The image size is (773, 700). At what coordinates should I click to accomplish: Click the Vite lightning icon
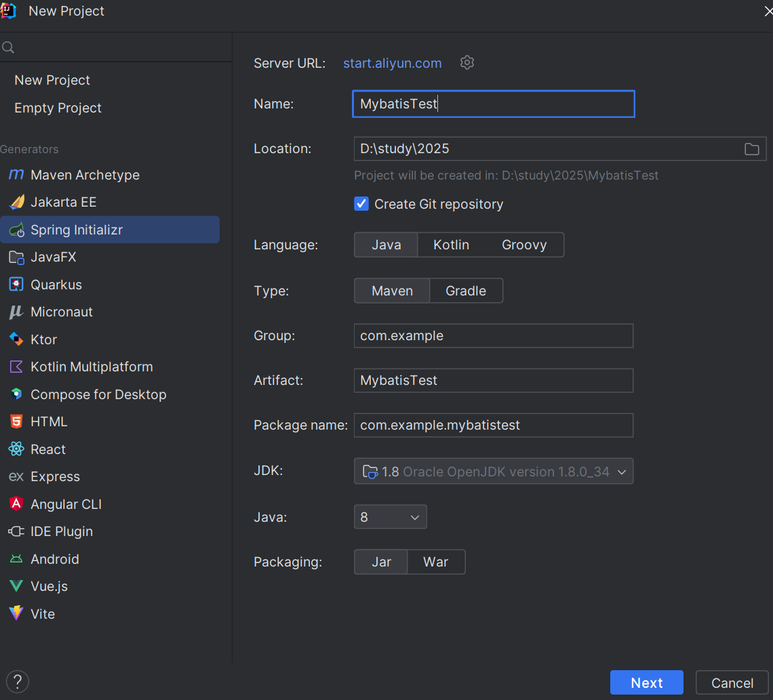(16, 613)
